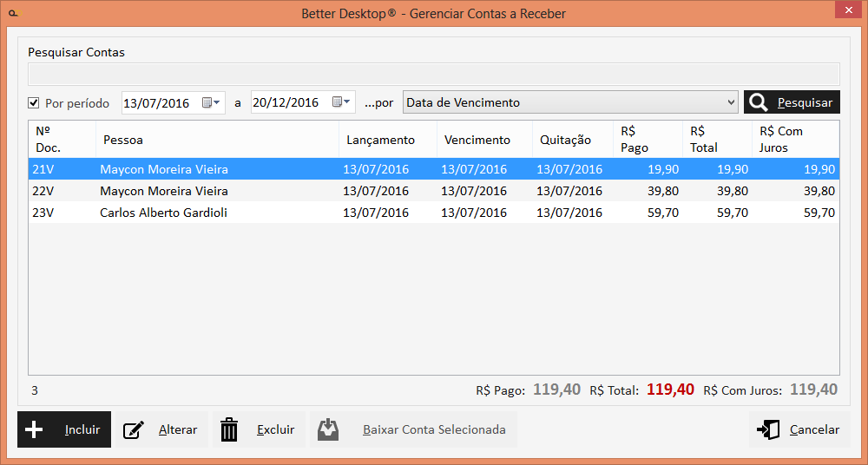Viewport: 868px width, 465px height.
Task: Click the plus icon on Incluir
Action: [x=35, y=429]
